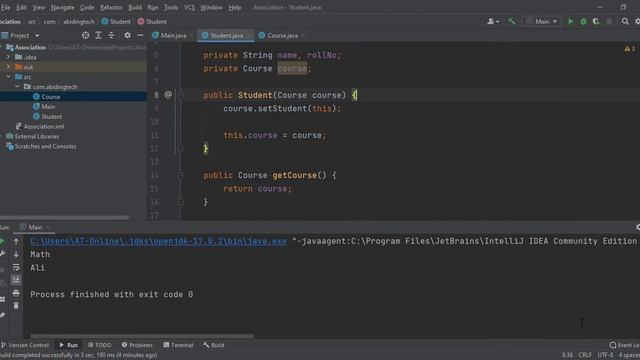Select the Main class in the tree
This screenshot has height=360, width=640.
click(48, 107)
